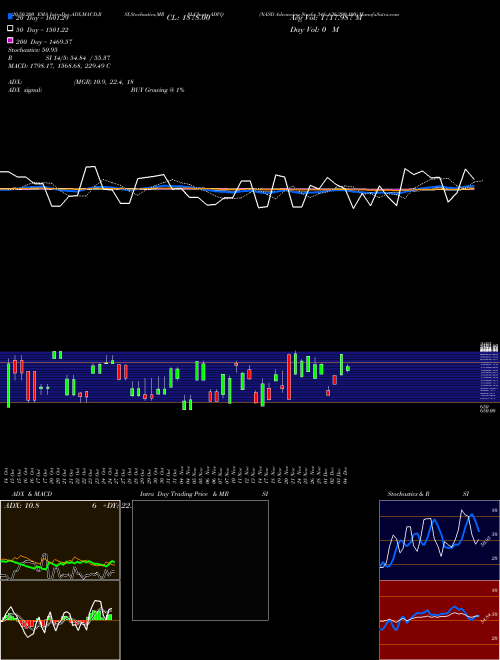This screenshot has width=500, height=660.
Task: Click the magenta 200 Day EMA legend swatch
Action: (10, 41)
